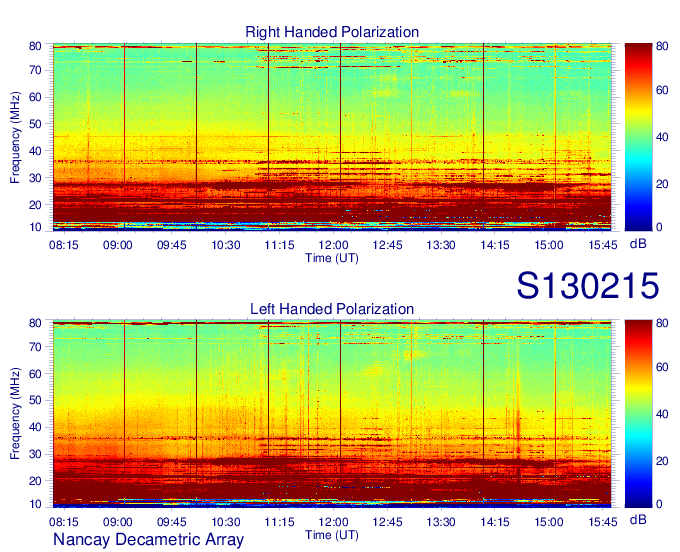Click "Time (UT)" label under Left Handed plot
This screenshot has height=552, width=680.
pos(332,535)
